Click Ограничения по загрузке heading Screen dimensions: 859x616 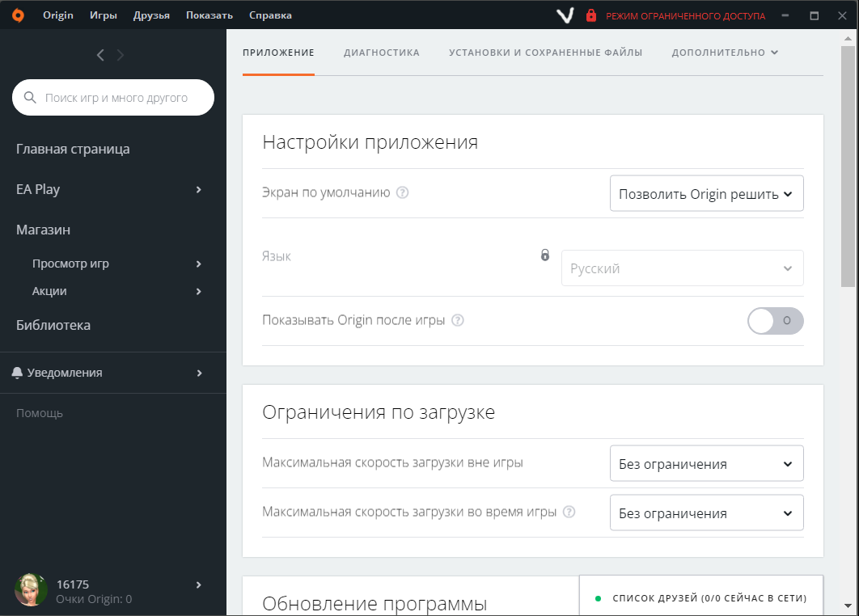pos(379,411)
